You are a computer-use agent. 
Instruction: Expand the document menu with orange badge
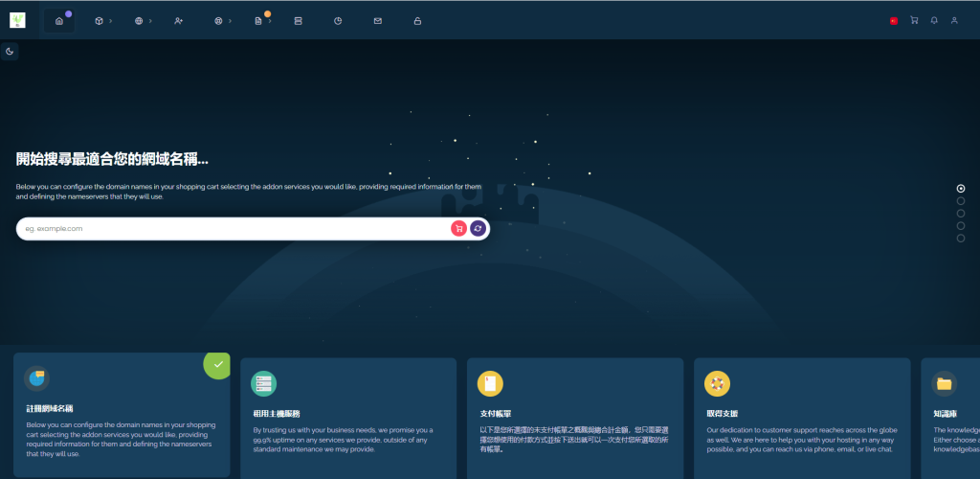tap(259, 20)
